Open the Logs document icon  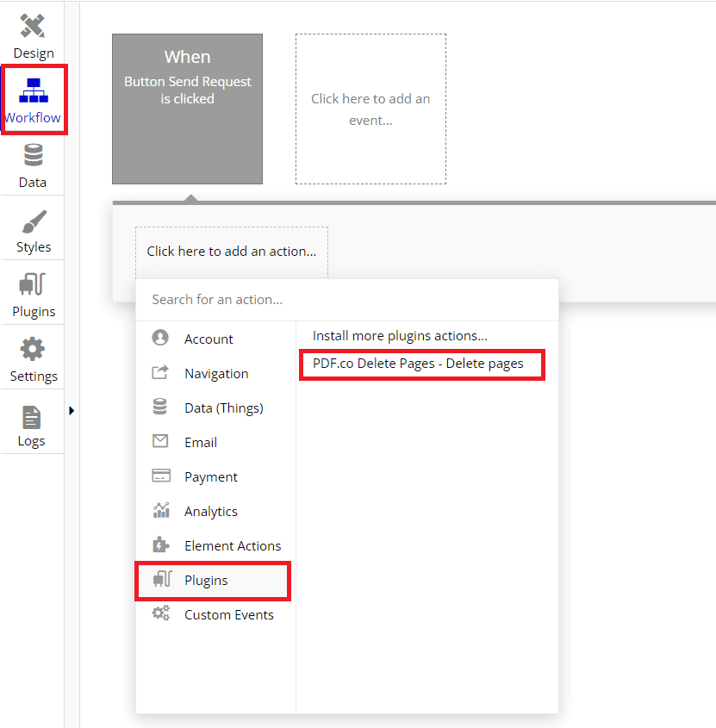(32, 418)
